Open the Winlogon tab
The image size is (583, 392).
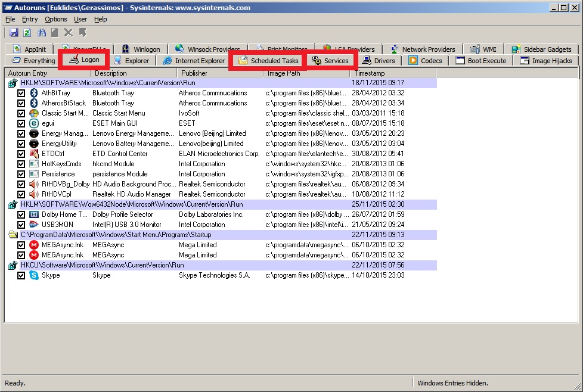pyautogui.click(x=141, y=49)
